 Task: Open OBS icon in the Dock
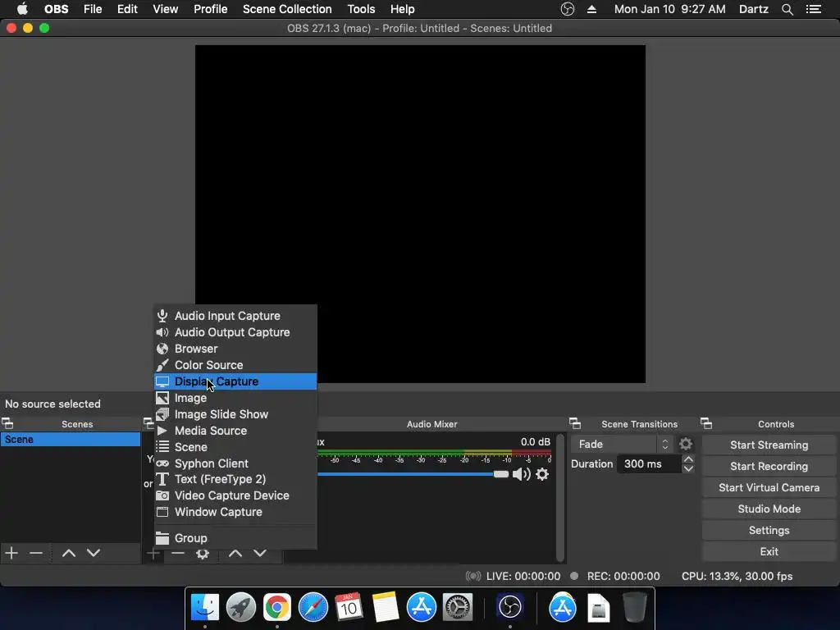point(509,607)
